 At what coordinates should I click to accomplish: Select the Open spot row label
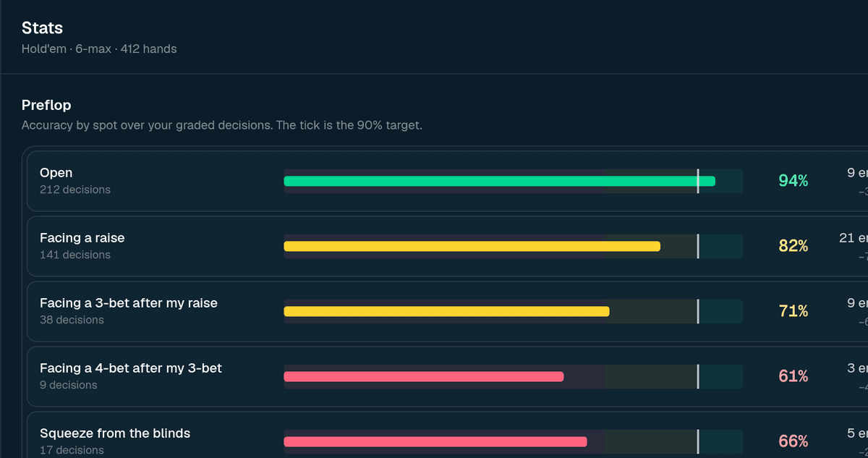(x=56, y=173)
